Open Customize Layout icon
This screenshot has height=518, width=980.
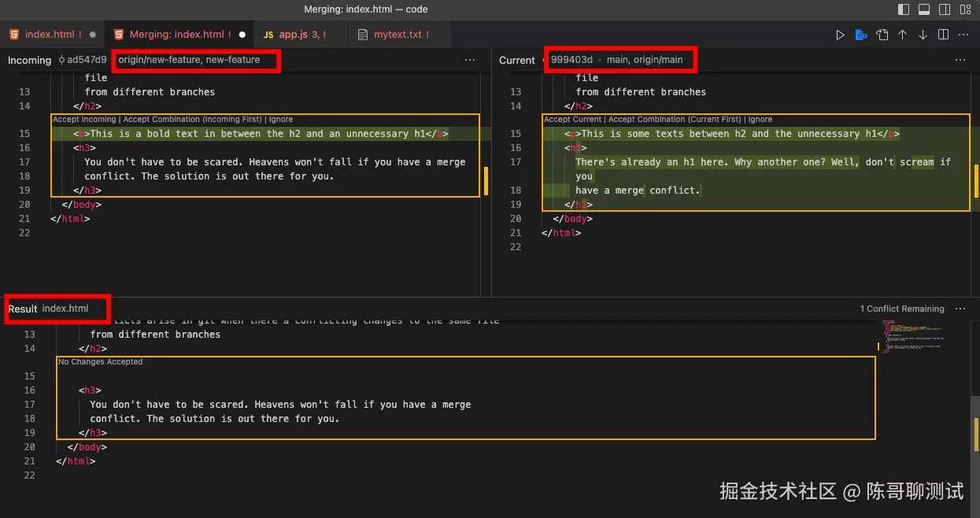tap(965, 9)
